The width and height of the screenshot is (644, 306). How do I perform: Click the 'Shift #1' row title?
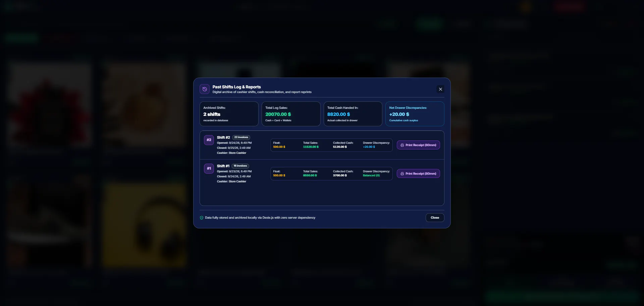click(223, 166)
